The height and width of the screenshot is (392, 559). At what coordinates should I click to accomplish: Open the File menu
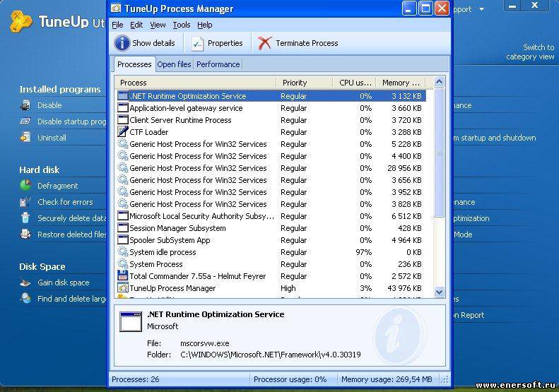[117, 25]
